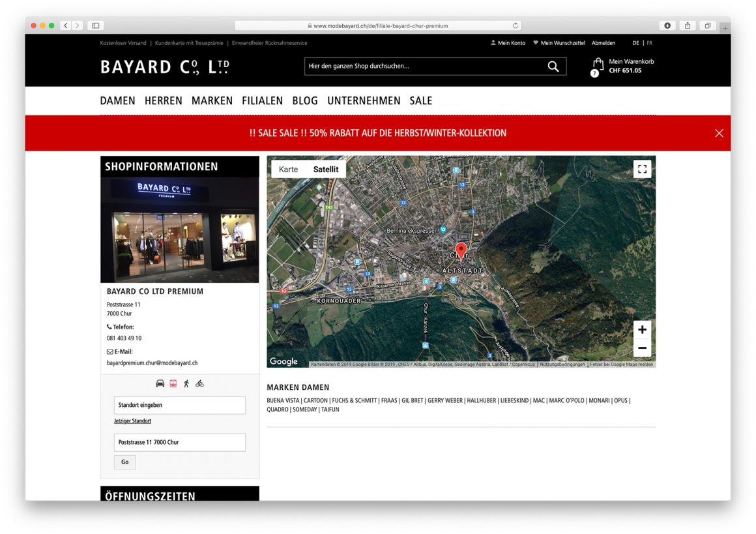Image resolution: width=756 pixels, height=534 pixels.
Task: Open FUCHS & SCHMITT brand link
Action: pyautogui.click(x=355, y=400)
